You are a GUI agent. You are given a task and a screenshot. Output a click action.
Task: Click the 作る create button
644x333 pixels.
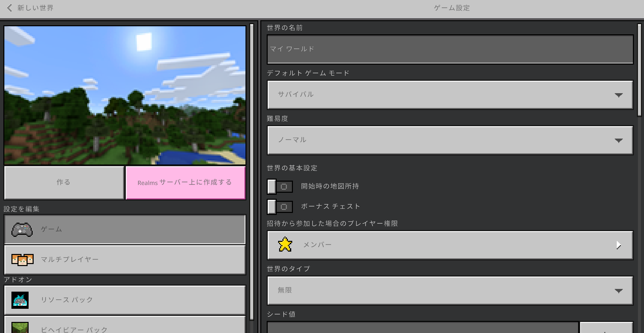click(64, 183)
